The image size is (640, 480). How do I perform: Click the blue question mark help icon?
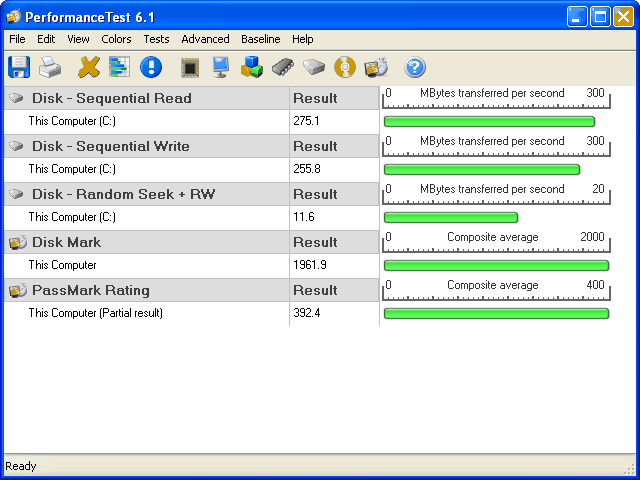coord(415,67)
